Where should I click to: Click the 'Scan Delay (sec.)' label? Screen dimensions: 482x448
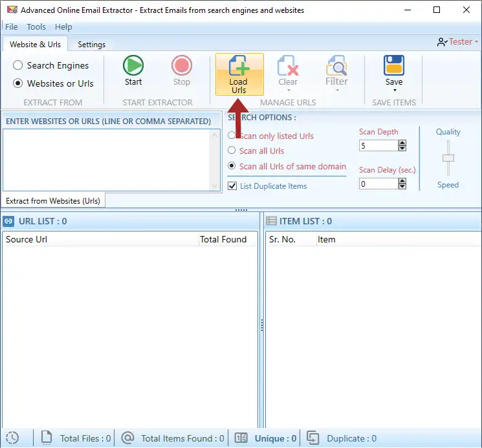388,170
